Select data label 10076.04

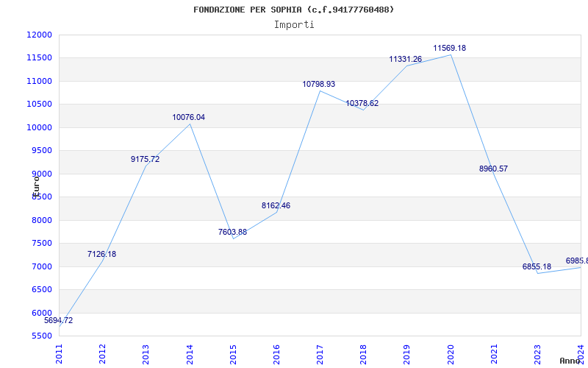point(189,117)
